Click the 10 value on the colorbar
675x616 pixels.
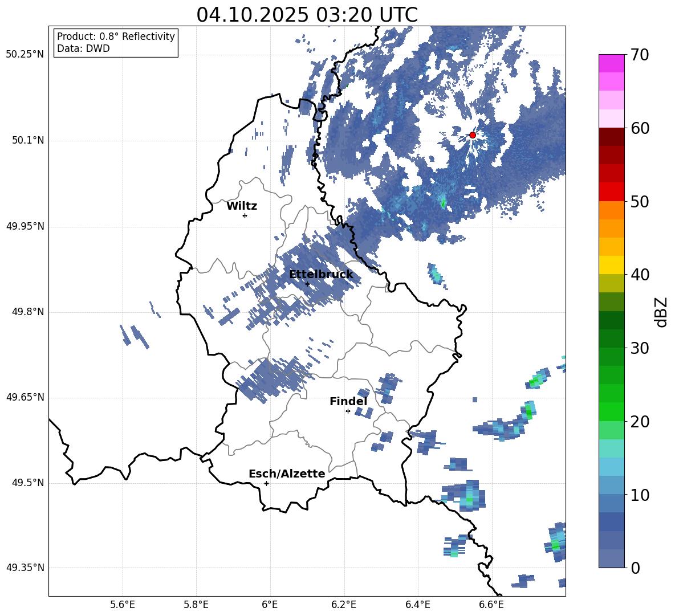tap(639, 495)
